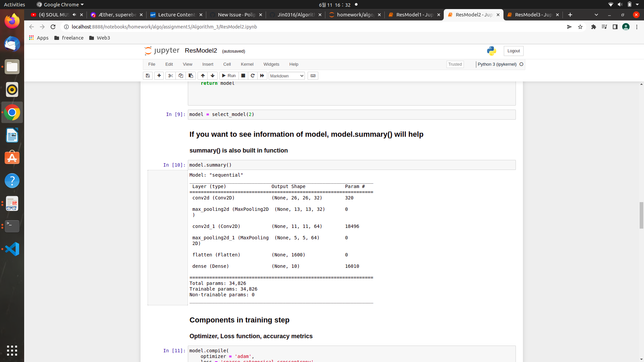644x362 pixels.
Task: Mute the SOUL MUSIC tab audio
Action: tap(74, 15)
